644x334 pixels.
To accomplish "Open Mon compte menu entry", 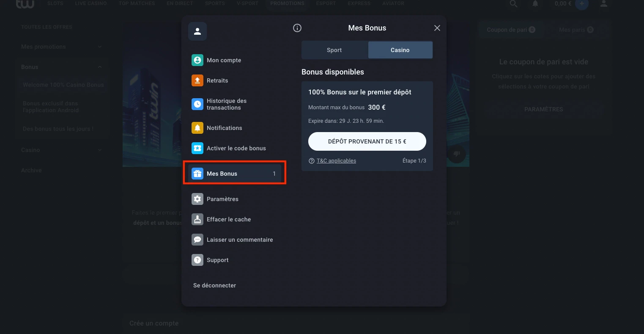I will click(x=235, y=60).
